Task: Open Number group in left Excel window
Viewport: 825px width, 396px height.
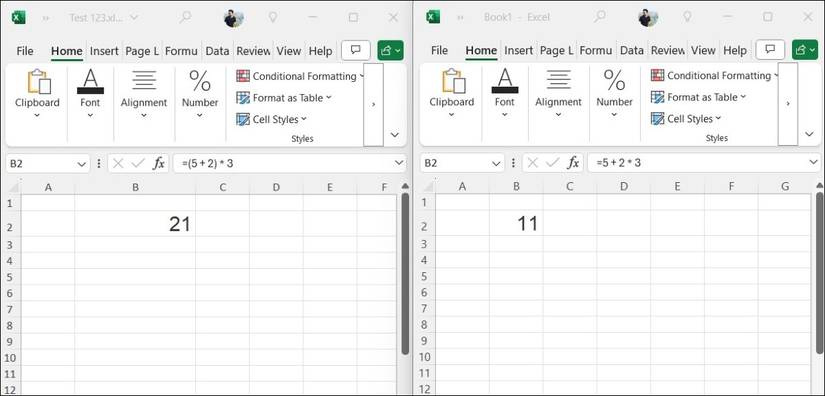Action: point(200,94)
